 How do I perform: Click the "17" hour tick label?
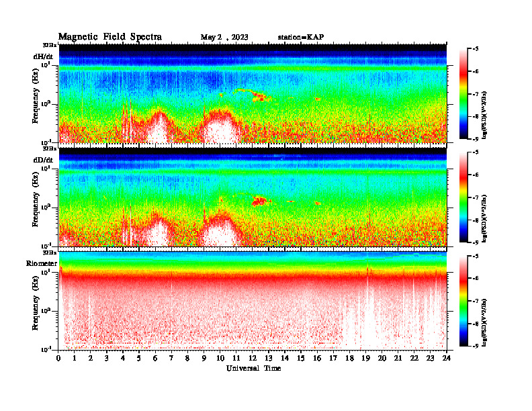coord(333,359)
